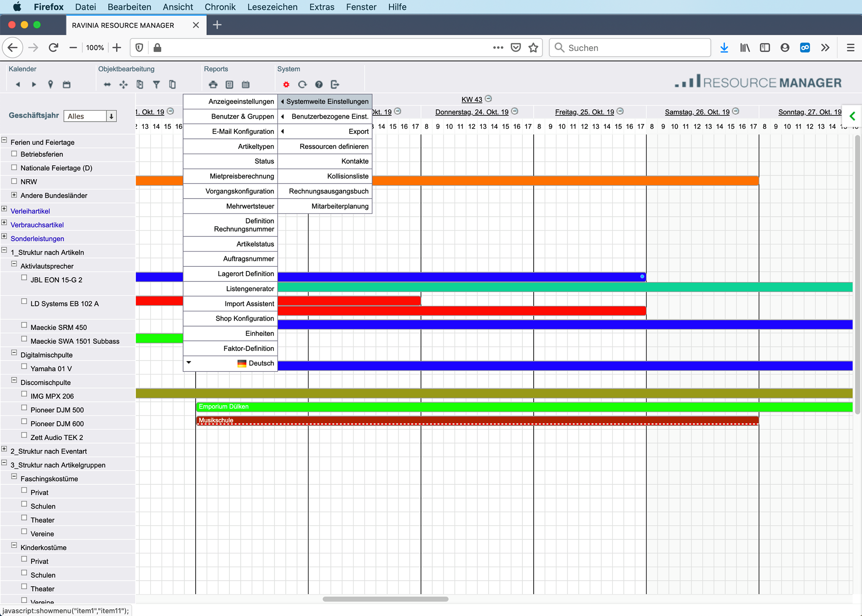Viewport: 862px width, 616px height.
Task: Toggle Firefox sidebar icon
Action: pyautogui.click(x=765, y=48)
